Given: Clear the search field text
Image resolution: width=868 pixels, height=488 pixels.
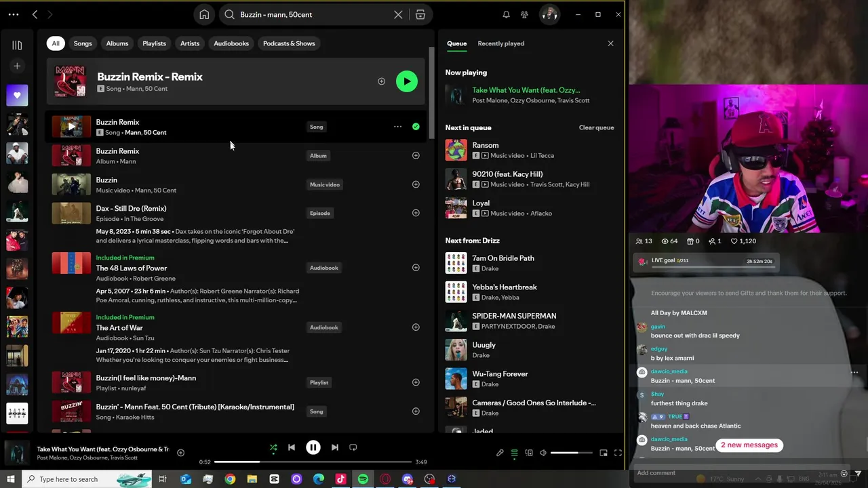Looking at the screenshot, I should [398, 14].
